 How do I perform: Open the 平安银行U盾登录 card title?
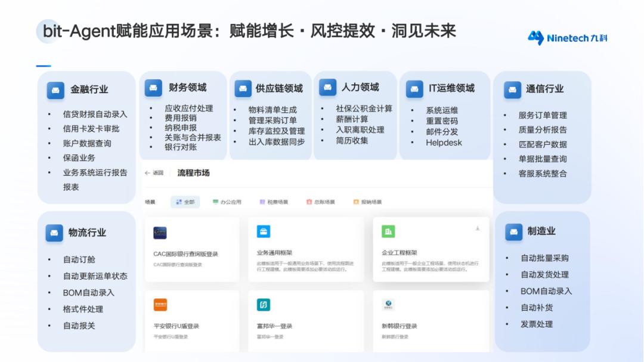[176, 326]
